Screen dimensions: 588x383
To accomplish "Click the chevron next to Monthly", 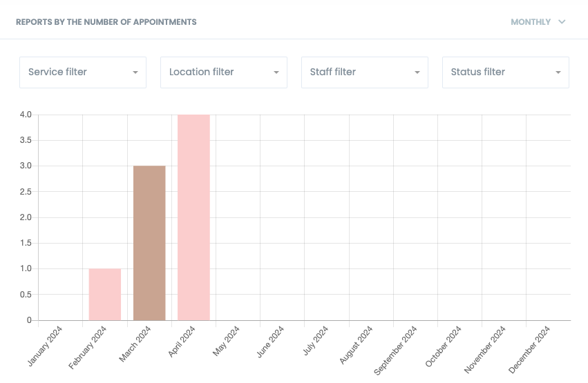I will 562,22.
